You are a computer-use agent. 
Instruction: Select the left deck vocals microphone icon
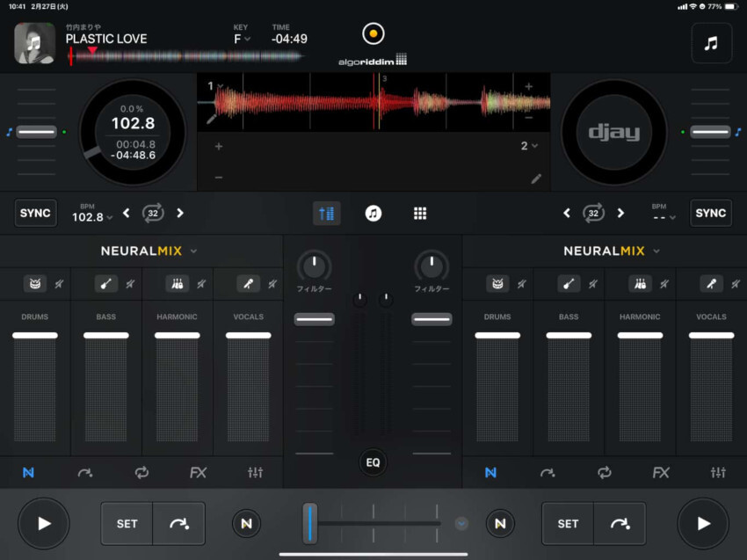(249, 284)
